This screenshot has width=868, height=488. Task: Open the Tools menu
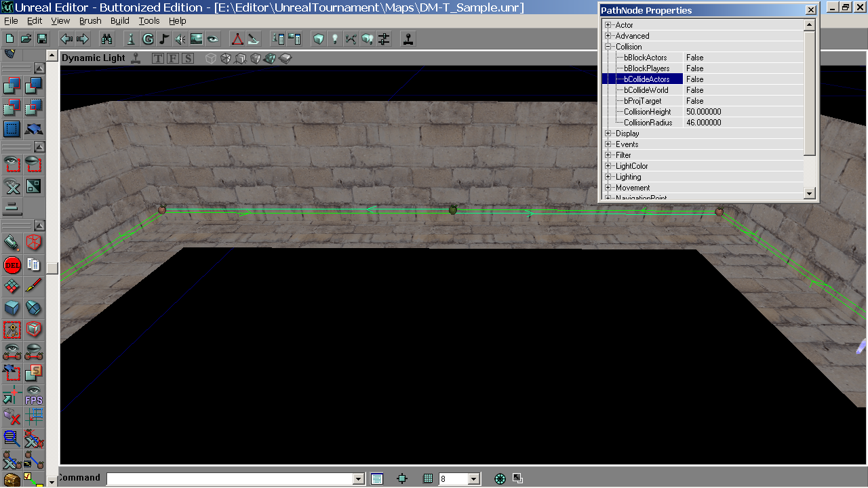[x=149, y=21]
